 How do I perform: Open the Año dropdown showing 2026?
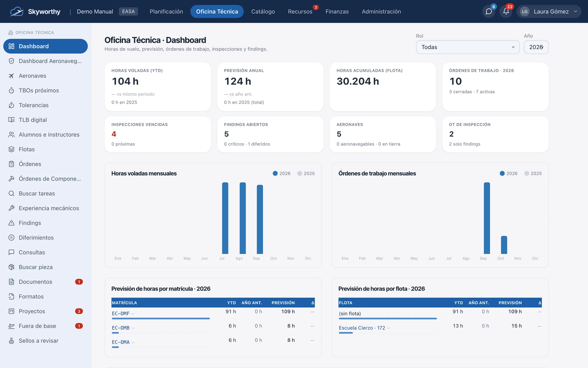pos(536,47)
